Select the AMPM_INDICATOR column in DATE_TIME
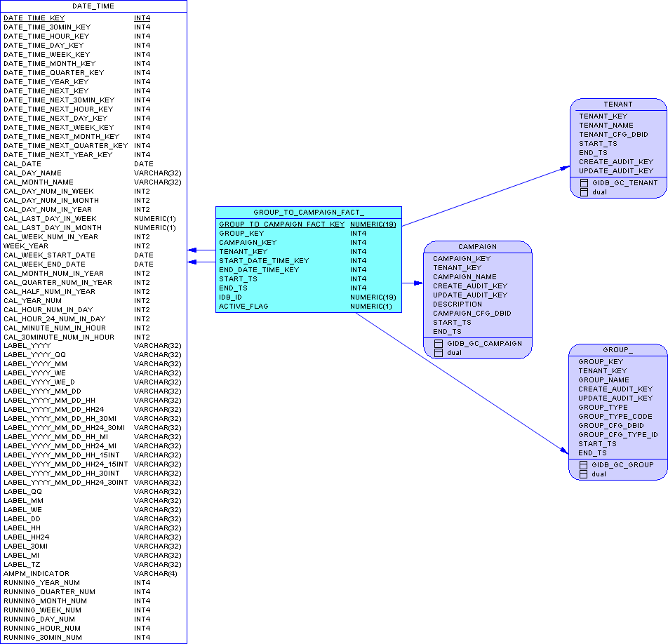This screenshot has height=644, width=668. pos(91,574)
